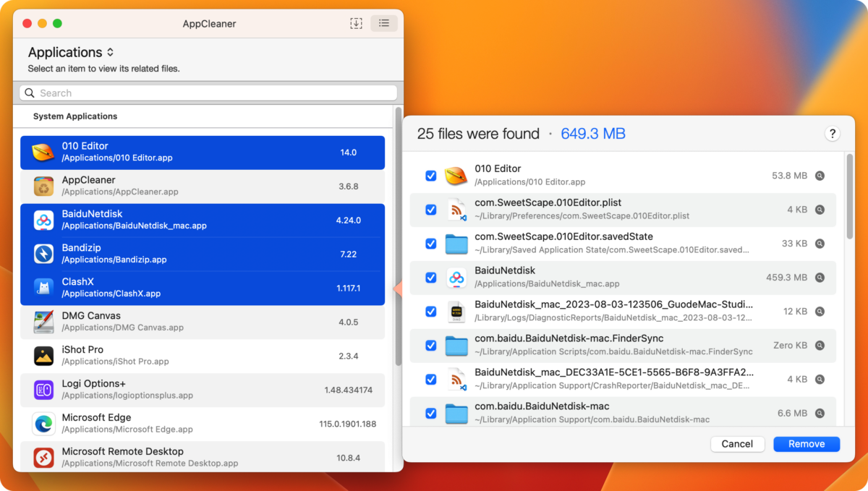Click the found files list scrollbar
This screenshot has height=491, width=868.
click(x=850, y=195)
